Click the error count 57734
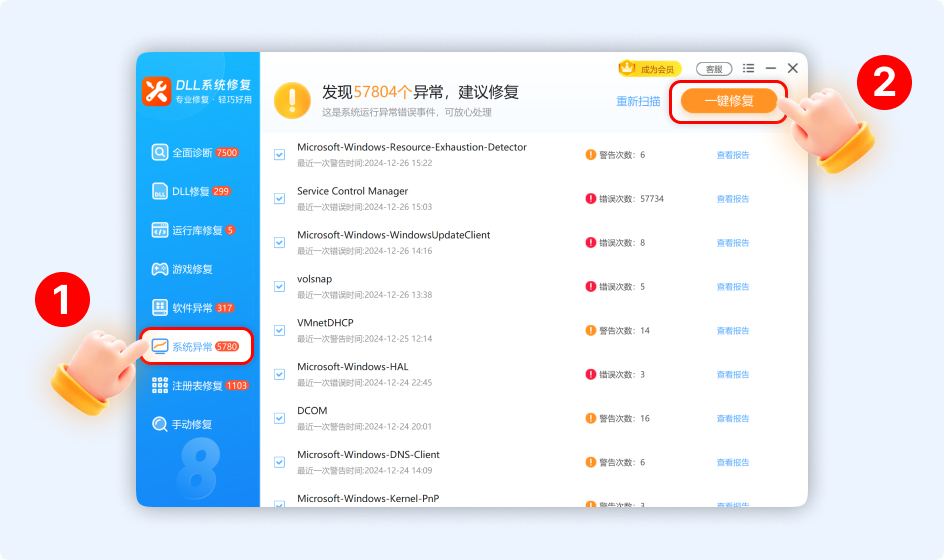The width and height of the screenshot is (944, 560). point(651,199)
